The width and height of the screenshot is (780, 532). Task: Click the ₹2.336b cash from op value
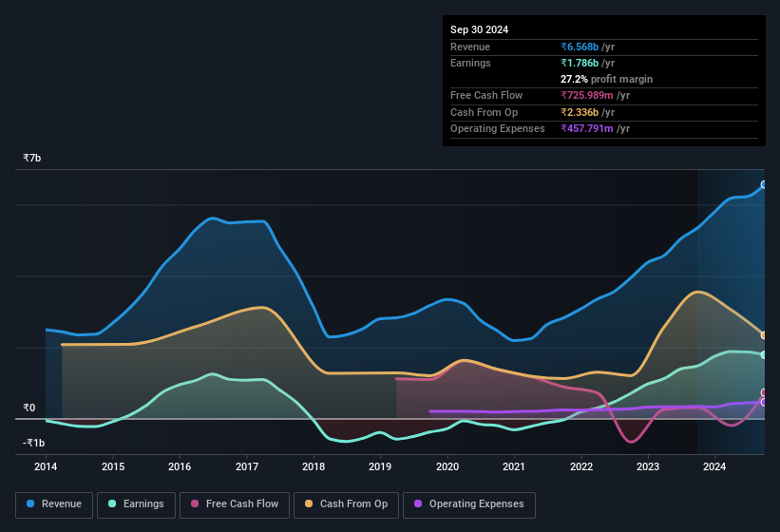pyautogui.click(x=580, y=112)
